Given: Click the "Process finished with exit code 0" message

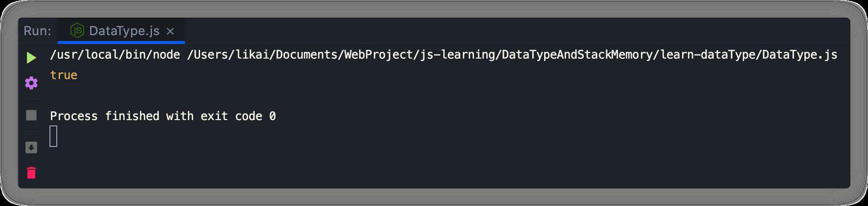Looking at the screenshot, I should (x=163, y=116).
